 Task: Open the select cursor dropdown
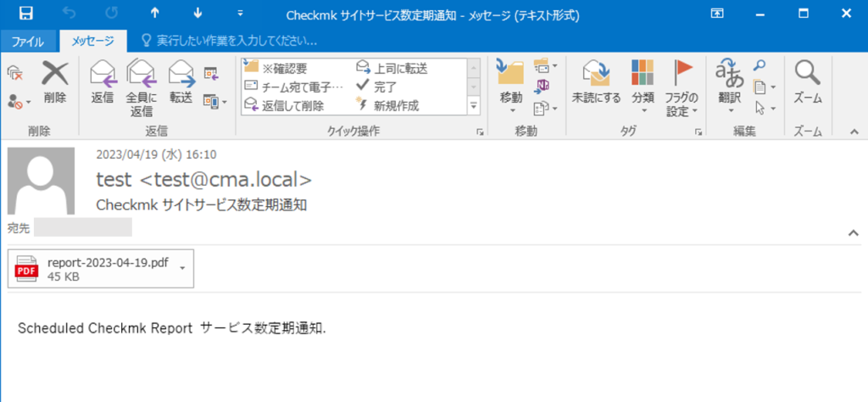[765, 108]
